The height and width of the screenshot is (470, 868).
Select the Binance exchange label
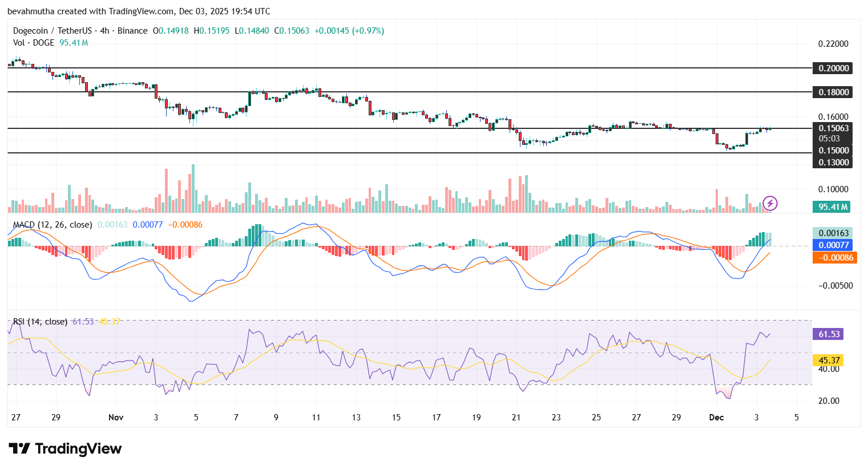[x=133, y=30]
